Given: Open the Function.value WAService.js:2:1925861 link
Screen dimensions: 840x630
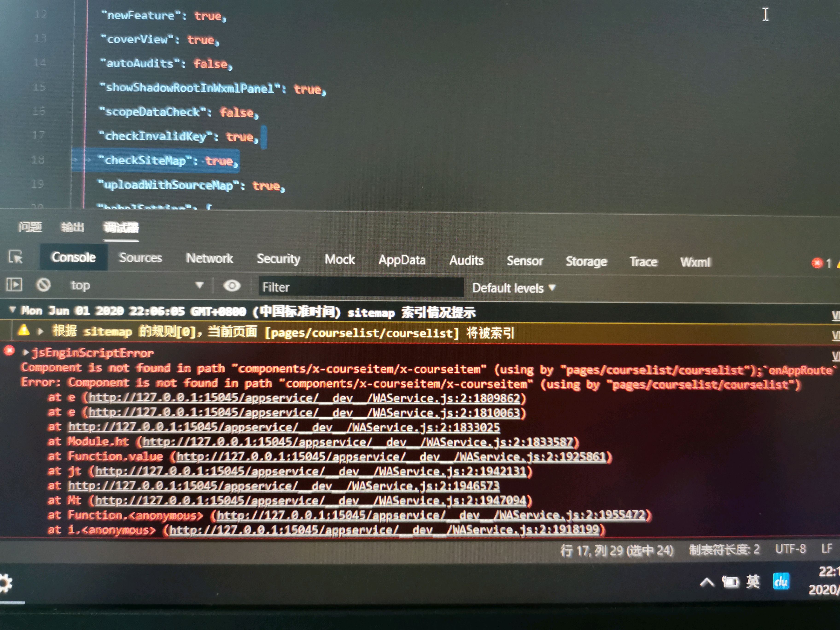Looking at the screenshot, I should [391, 457].
